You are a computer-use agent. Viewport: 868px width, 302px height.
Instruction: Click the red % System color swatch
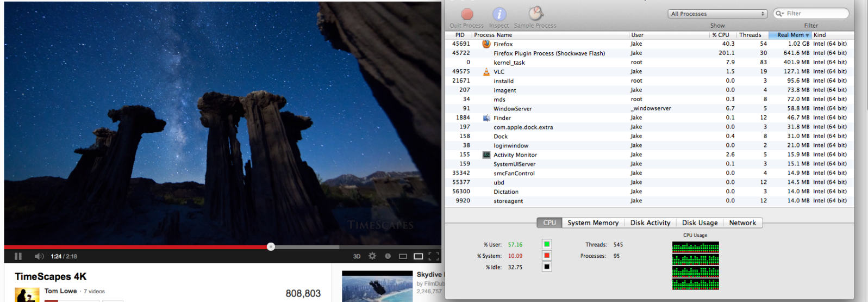tap(547, 256)
